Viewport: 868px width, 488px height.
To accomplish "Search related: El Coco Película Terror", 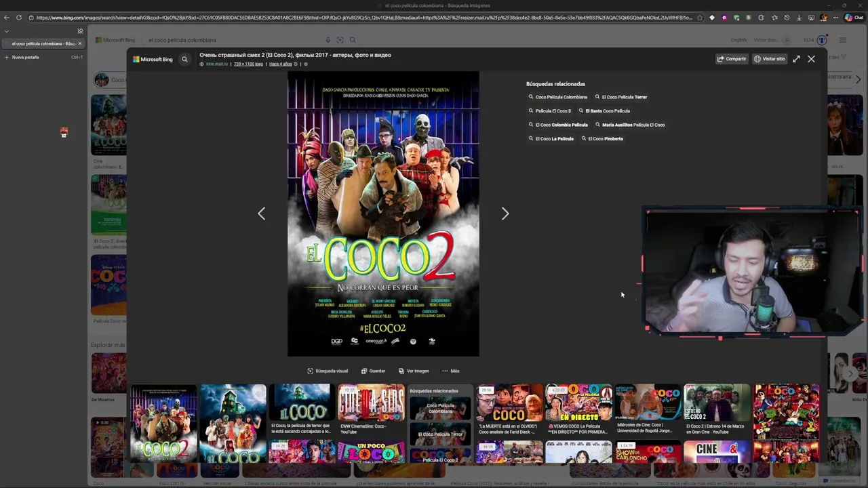I will [620, 97].
